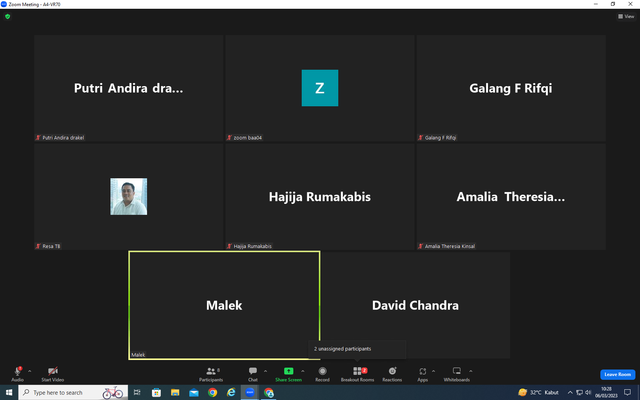The image size is (640, 400).
Task: Open audio options caret next to Audio
Action: pos(29,371)
